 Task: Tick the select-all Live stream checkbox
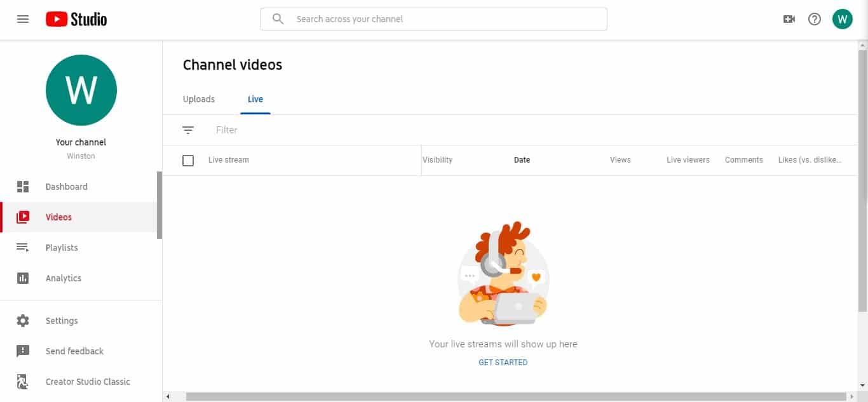[188, 160]
